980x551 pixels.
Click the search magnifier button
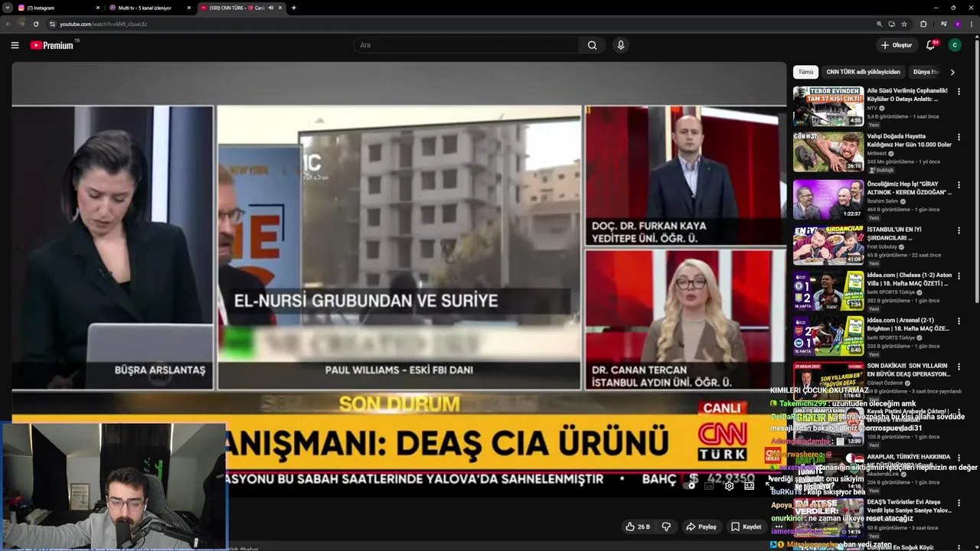pyautogui.click(x=592, y=45)
